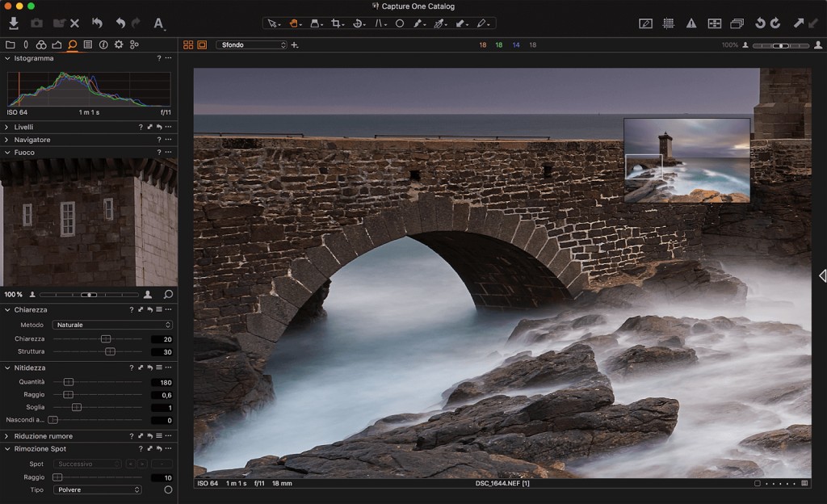Open the Rimozione Spot more options menu
The width and height of the screenshot is (827, 504).
(x=168, y=448)
